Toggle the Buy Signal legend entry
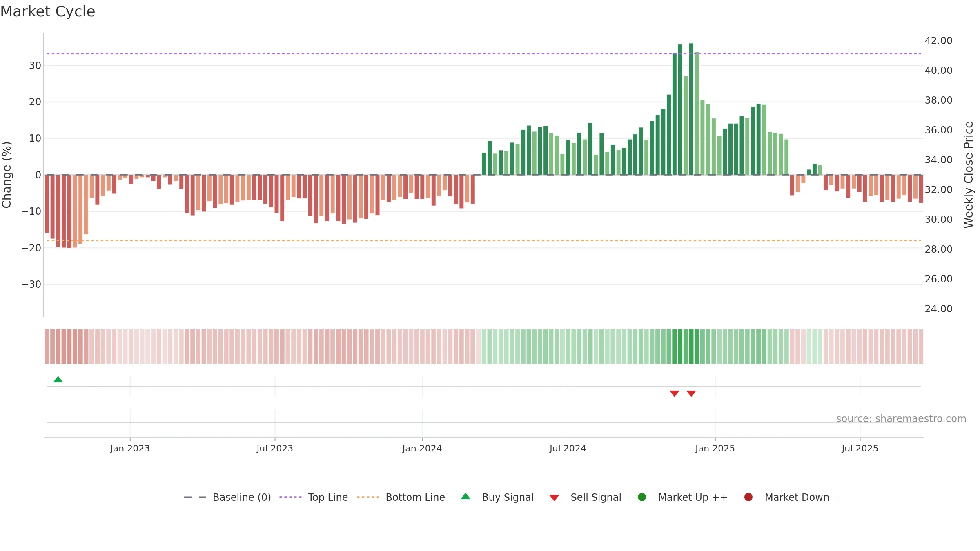 point(497,497)
